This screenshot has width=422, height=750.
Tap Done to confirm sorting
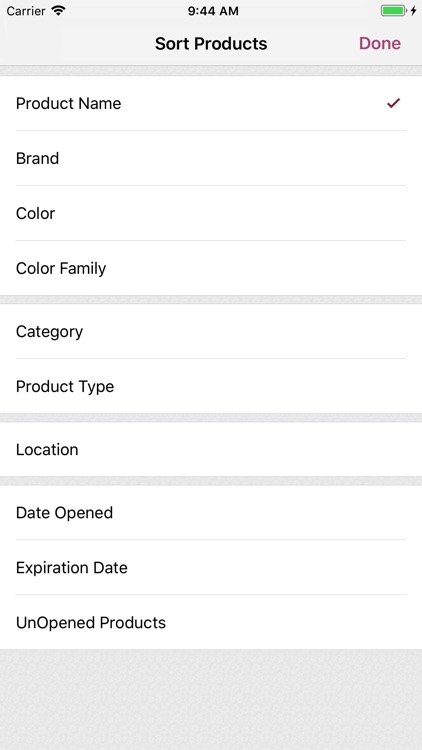(x=380, y=44)
